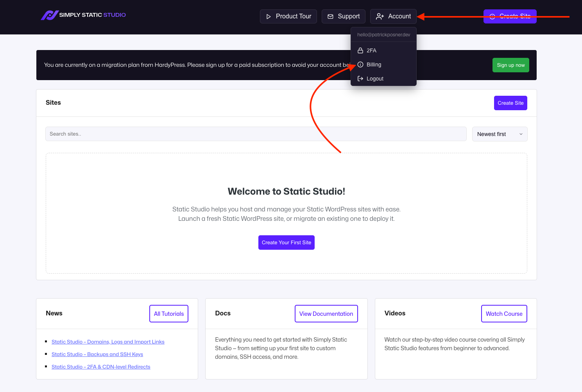
Task: Click the user-plus icon in Account
Action: tap(380, 16)
